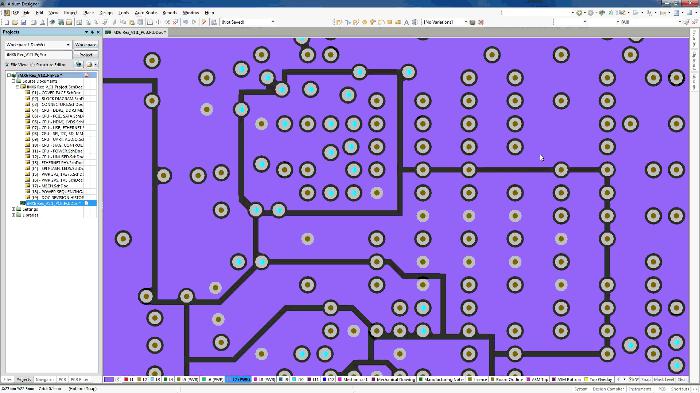Click the Redo toolbar icon
Screen dimensions: 700x393
pyautogui.click(x=194, y=22)
